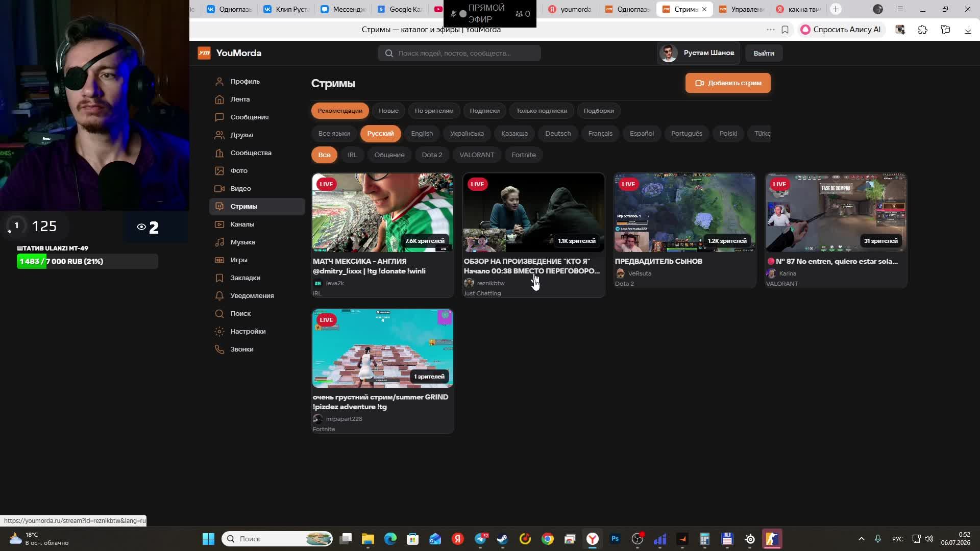Click the Звонки phone icon
Screen dimensions: 980x551
tap(219, 349)
